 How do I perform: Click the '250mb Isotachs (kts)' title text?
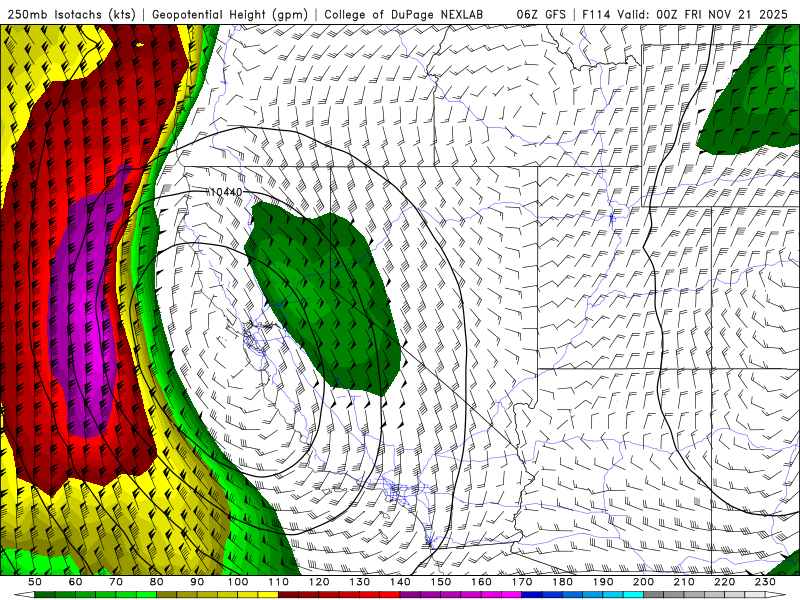(x=72, y=15)
